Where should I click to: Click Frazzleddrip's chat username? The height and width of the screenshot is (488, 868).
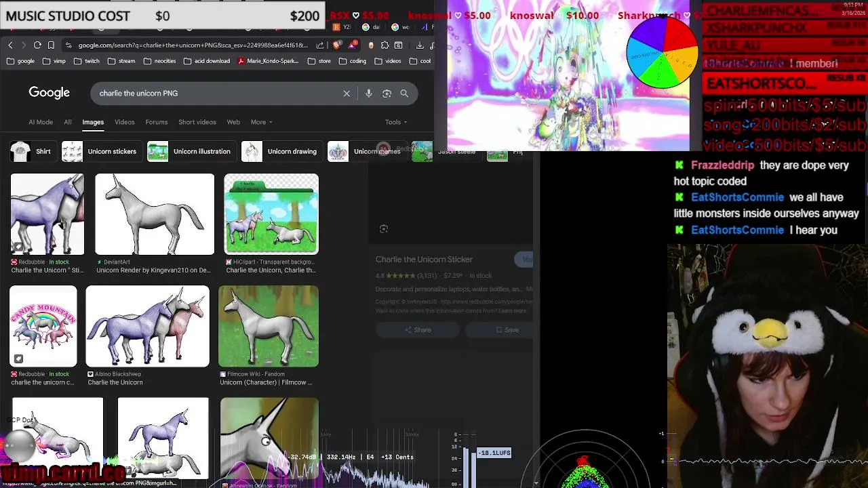(x=722, y=165)
